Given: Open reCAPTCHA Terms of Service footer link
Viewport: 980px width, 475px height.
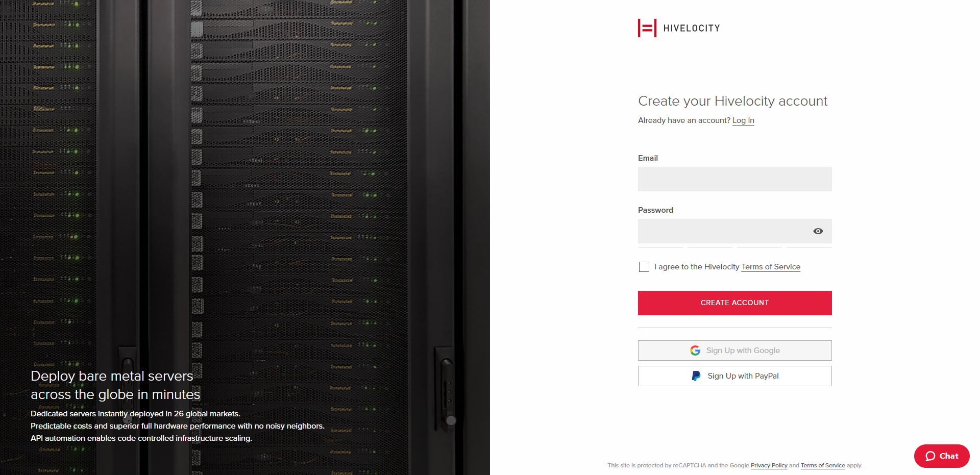Looking at the screenshot, I should [823, 465].
